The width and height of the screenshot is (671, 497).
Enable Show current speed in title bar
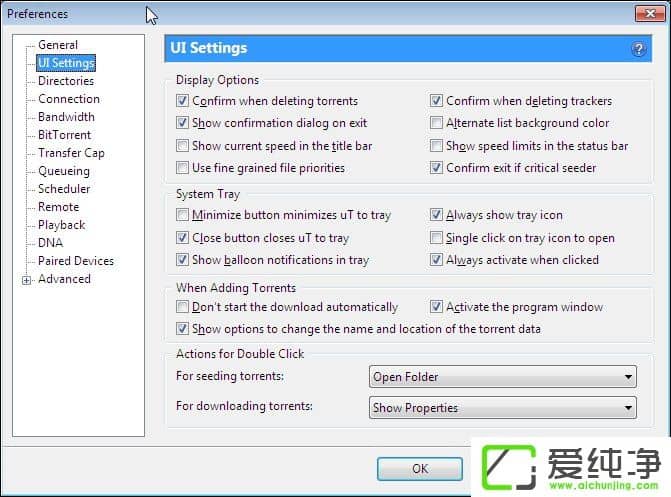click(x=182, y=146)
